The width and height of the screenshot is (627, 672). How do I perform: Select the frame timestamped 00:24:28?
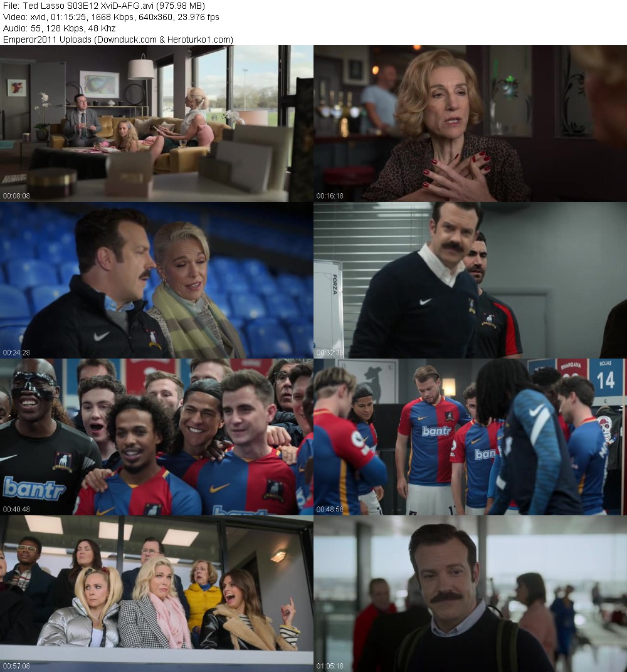tap(156, 280)
